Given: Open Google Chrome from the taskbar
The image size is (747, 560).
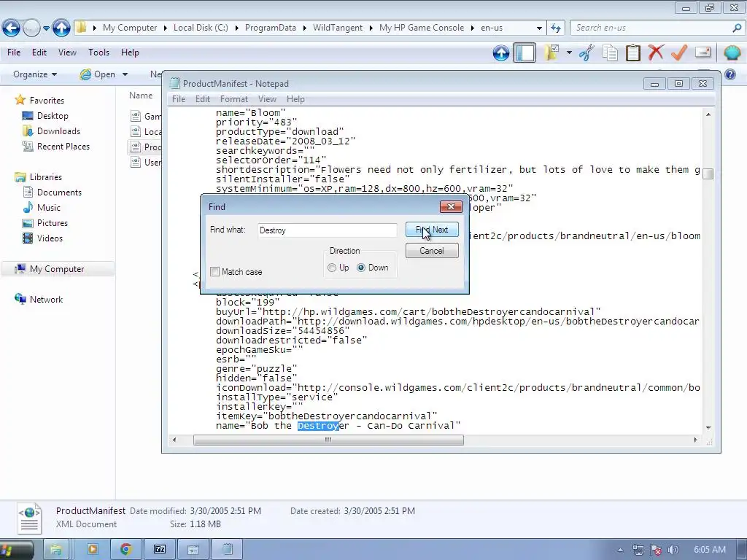Looking at the screenshot, I should coord(125,550).
